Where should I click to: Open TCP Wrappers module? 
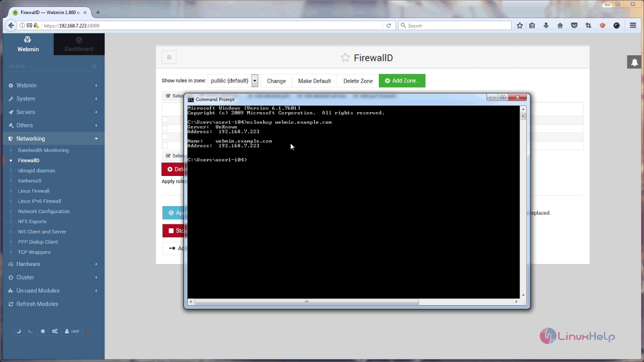[x=34, y=252]
